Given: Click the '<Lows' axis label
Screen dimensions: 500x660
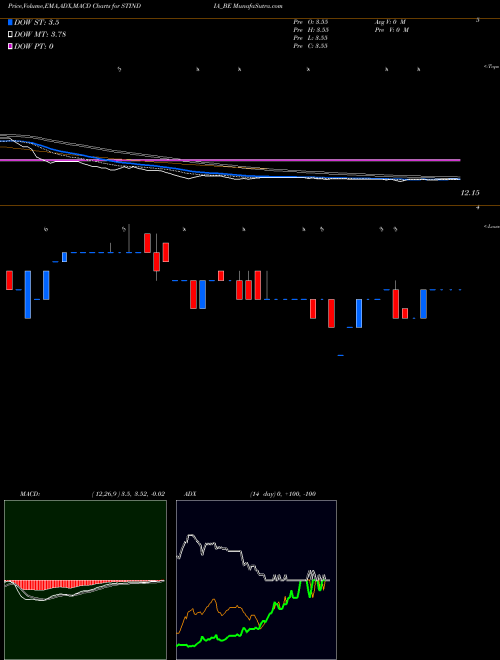Looking at the screenshot, I should pos(492,226).
